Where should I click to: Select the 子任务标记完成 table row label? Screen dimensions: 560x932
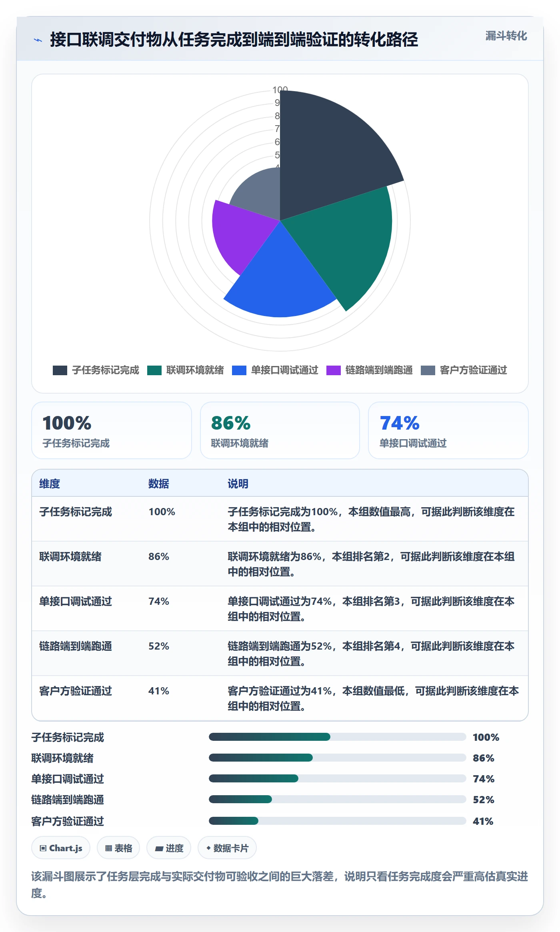[76, 512]
